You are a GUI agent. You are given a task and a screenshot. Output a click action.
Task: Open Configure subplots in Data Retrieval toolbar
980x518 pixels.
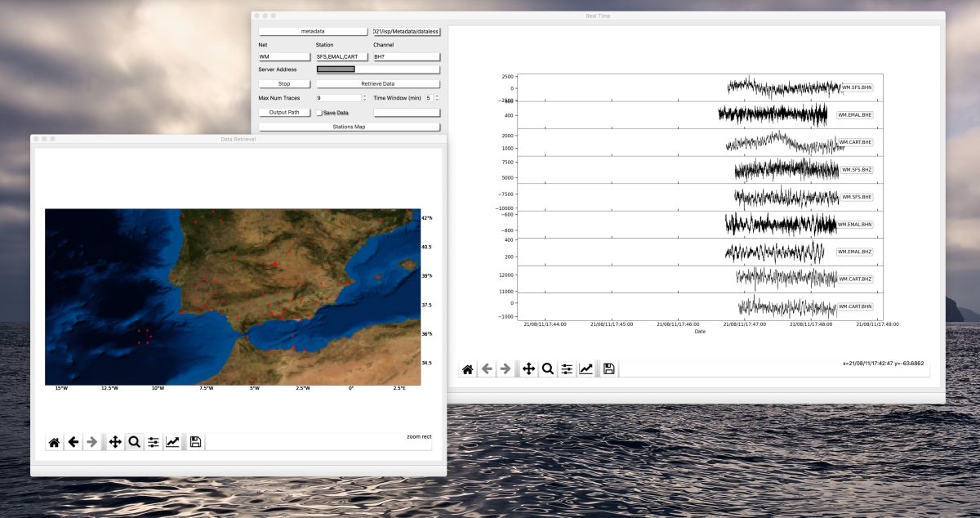coord(154,442)
